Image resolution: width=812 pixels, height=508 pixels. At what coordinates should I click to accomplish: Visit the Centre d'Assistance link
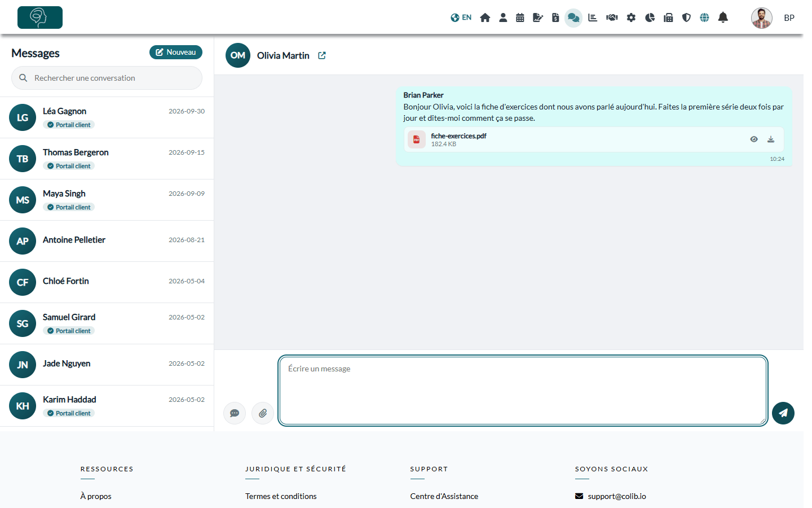[444, 496]
